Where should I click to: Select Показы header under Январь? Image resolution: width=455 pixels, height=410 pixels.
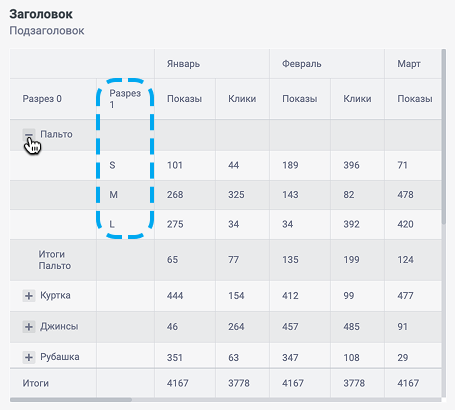[184, 99]
